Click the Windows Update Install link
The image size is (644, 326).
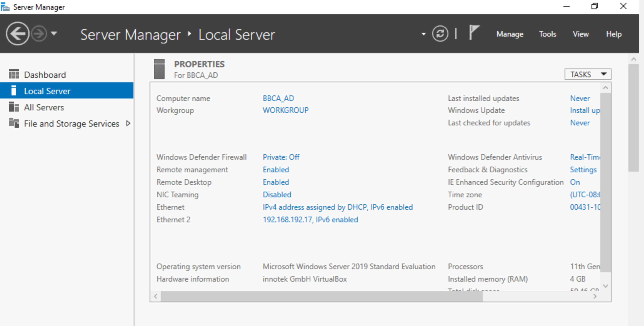tap(585, 110)
